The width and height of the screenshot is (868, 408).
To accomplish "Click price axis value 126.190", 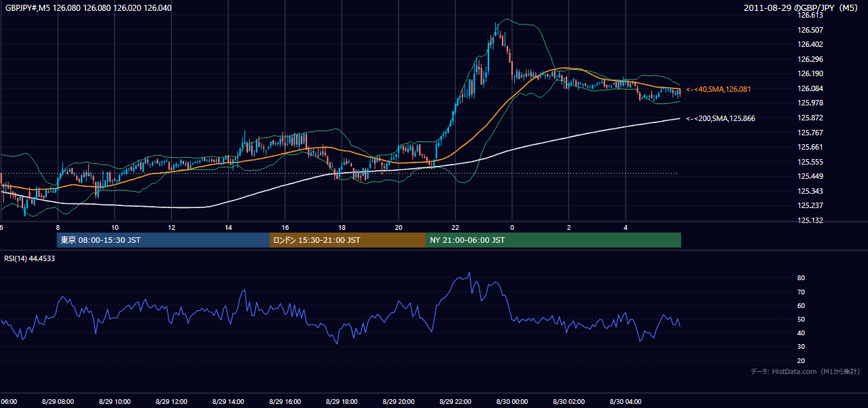I will point(810,73).
